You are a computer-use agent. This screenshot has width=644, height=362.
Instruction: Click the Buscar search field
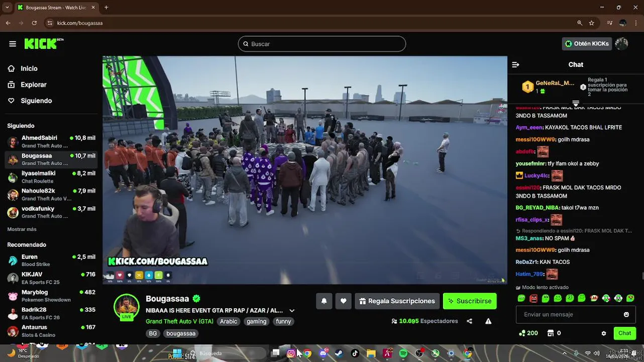(x=322, y=44)
